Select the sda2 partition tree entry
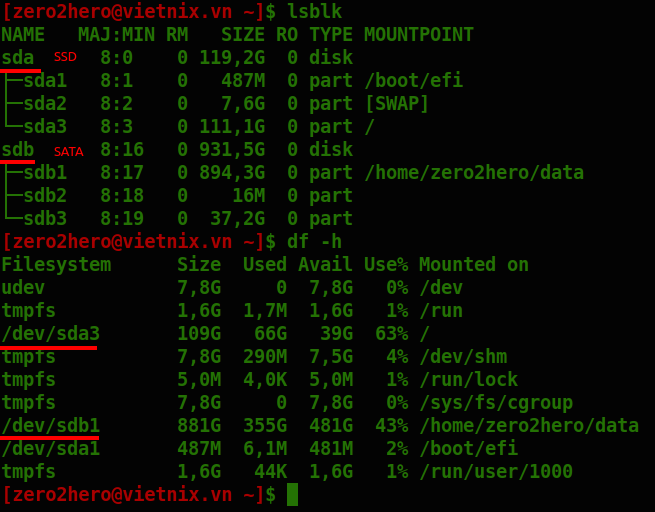Viewport: 655px width, 512px height. point(45,103)
